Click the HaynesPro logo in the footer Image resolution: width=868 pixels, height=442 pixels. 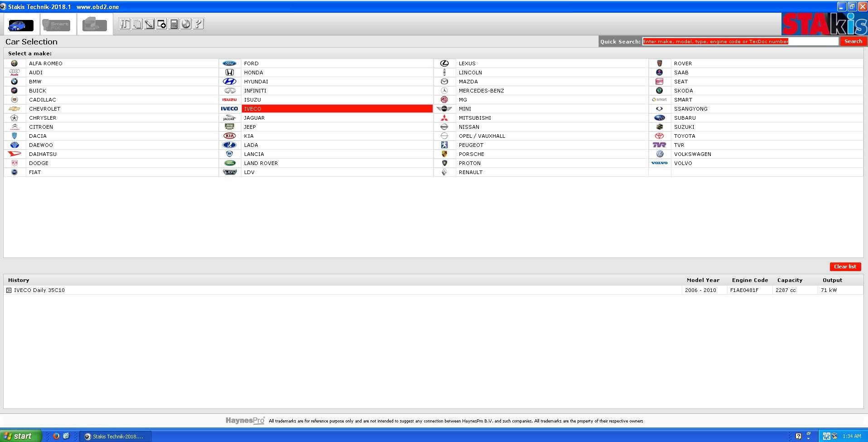pyautogui.click(x=245, y=421)
